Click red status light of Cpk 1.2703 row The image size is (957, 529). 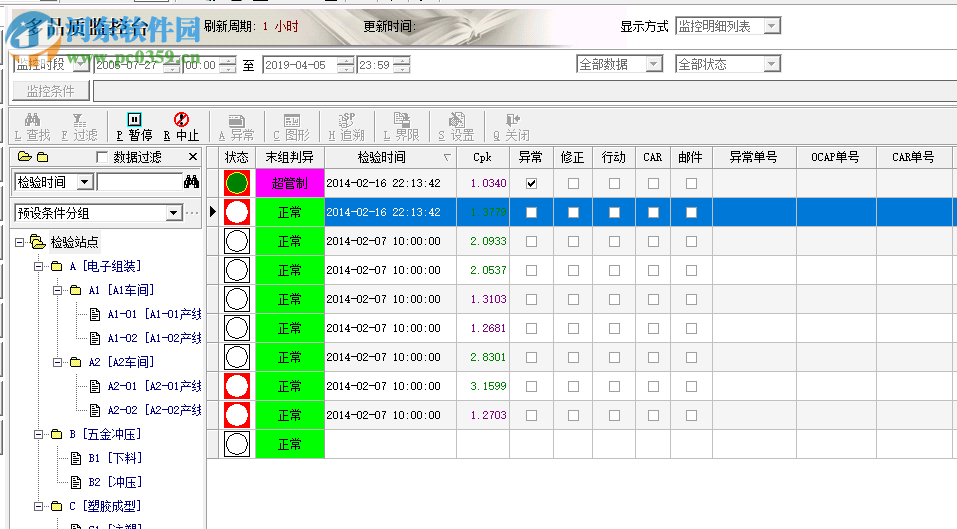coord(237,416)
